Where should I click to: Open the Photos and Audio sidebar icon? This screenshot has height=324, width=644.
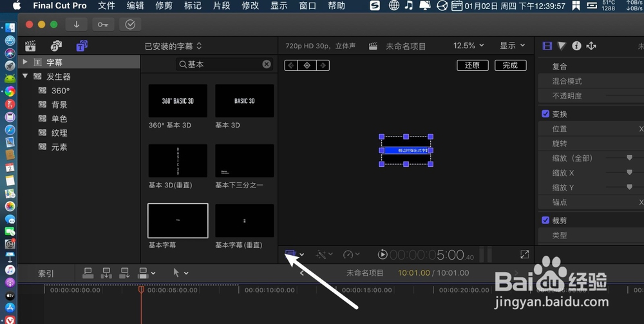click(x=56, y=46)
